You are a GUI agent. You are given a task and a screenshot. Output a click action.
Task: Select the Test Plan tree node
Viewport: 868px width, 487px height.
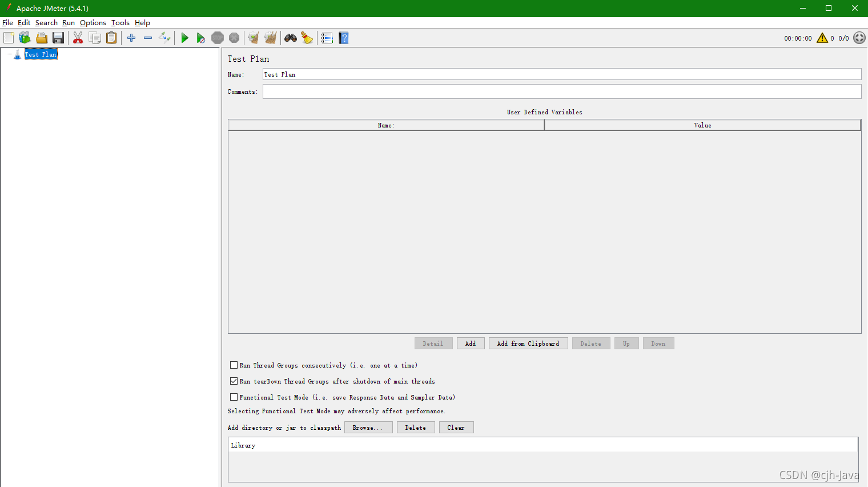pyautogui.click(x=41, y=54)
